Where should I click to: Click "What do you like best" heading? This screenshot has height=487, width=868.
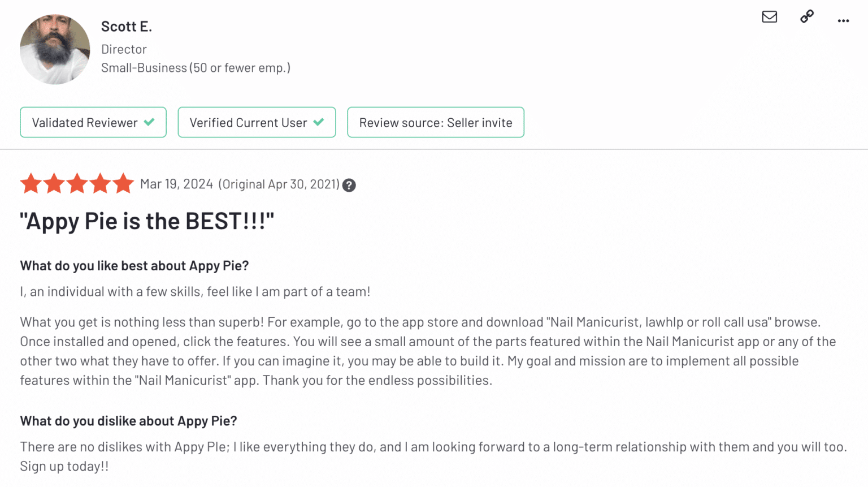pos(134,266)
